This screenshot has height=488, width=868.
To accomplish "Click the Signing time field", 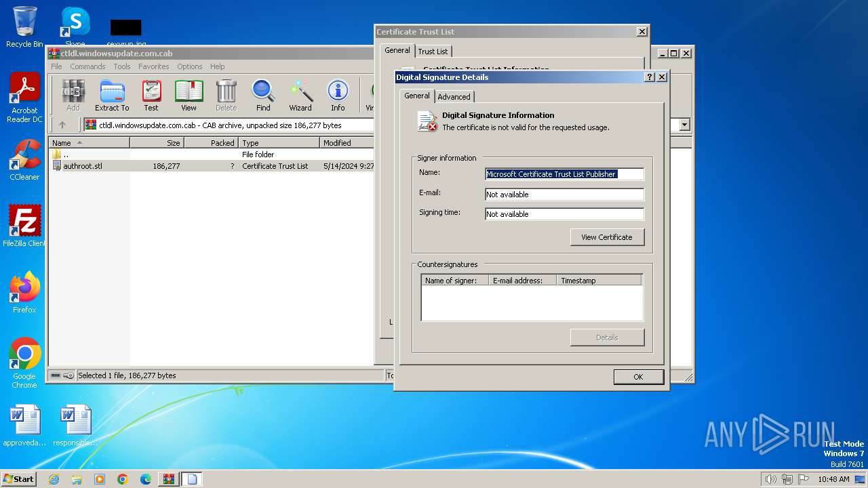I will [564, 214].
